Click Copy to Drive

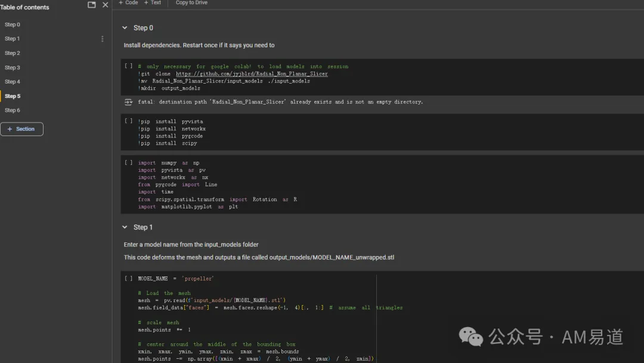(191, 2)
